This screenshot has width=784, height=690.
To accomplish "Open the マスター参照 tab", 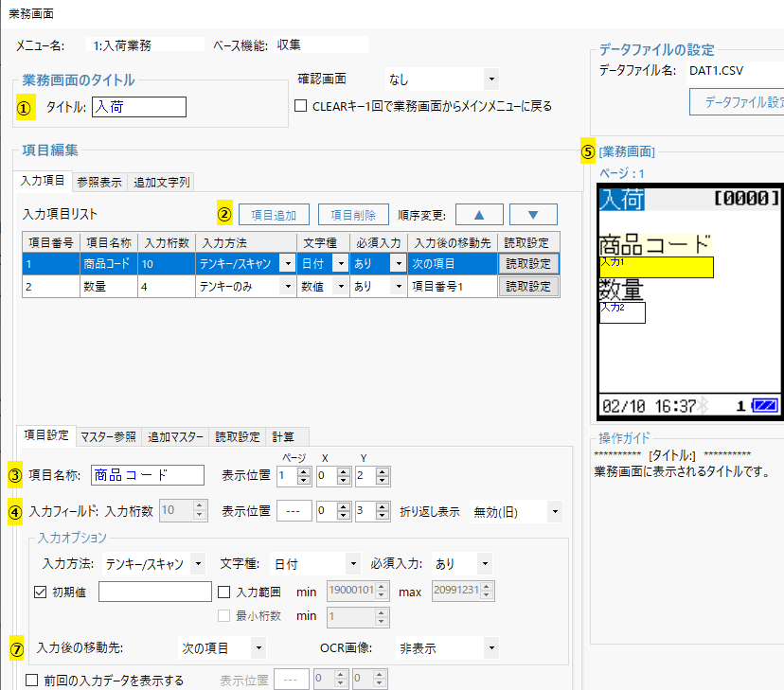I will (108, 436).
